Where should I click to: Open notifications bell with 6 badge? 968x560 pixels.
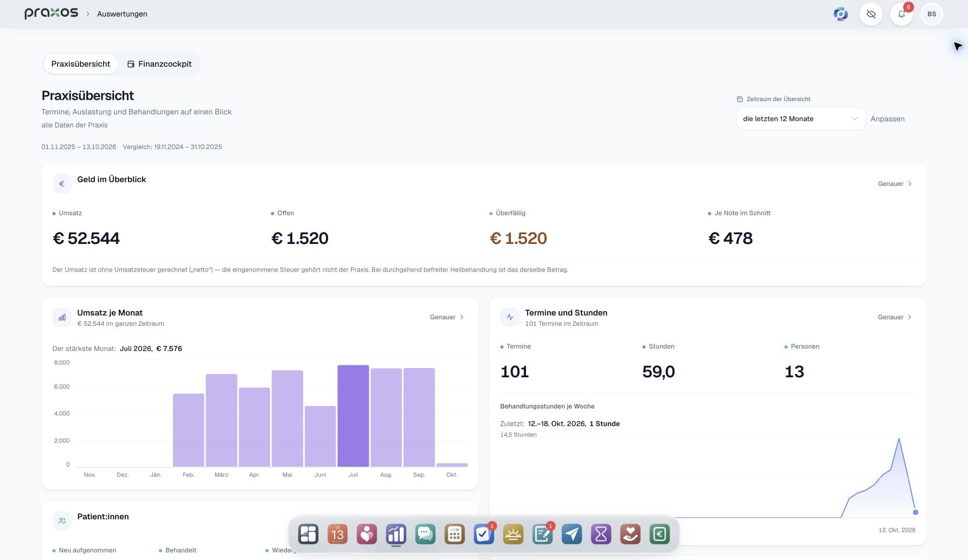[x=901, y=14]
